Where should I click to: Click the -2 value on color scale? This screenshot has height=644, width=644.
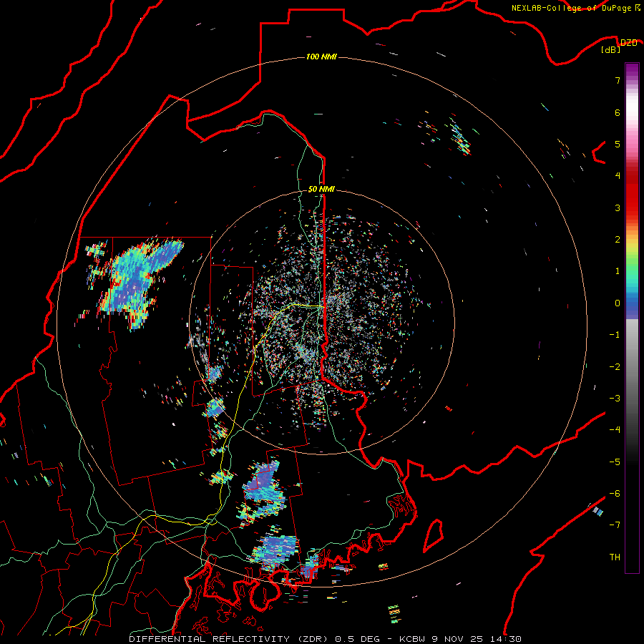[615, 367]
